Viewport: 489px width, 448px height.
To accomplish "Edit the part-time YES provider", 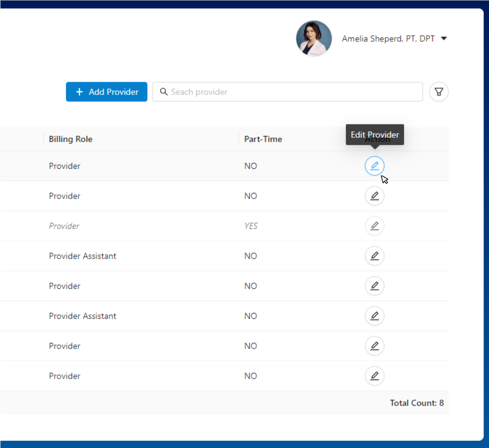I will pos(374,226).
